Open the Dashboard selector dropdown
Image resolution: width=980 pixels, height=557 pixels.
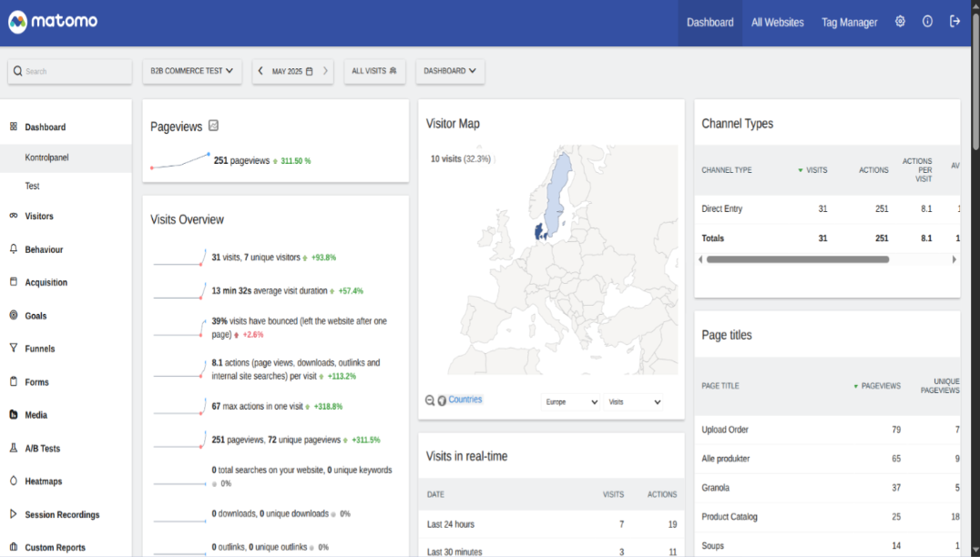[x=450, y=71]
